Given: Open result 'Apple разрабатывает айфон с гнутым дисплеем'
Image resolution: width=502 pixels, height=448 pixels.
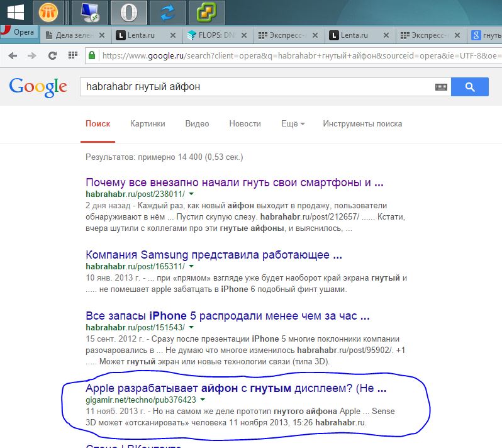Looking at the screenshot, I should coord(236,388).
